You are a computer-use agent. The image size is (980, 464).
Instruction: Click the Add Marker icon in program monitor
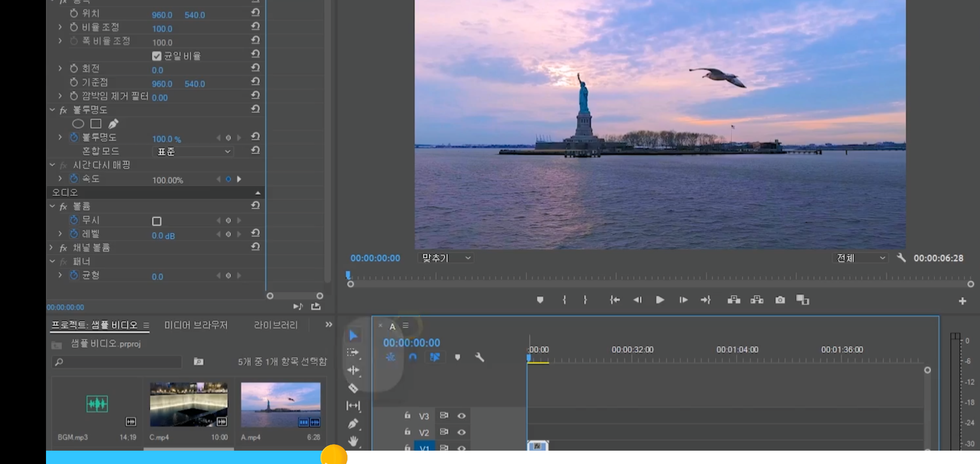tap(540, 300)
